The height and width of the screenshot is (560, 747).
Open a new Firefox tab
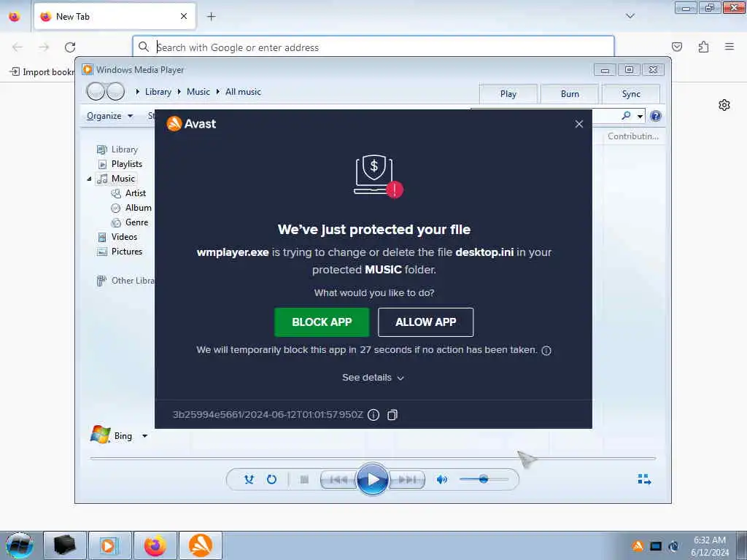[x=211, y=17]
